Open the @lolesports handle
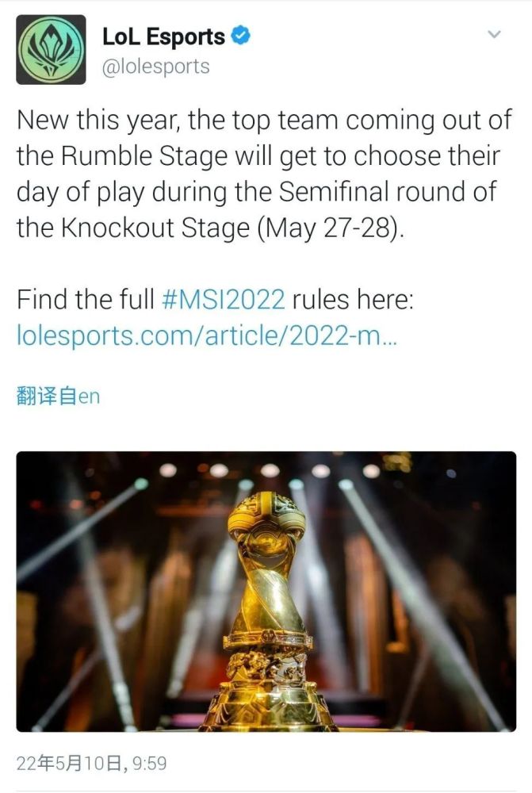532x793 pixels. 156,67
